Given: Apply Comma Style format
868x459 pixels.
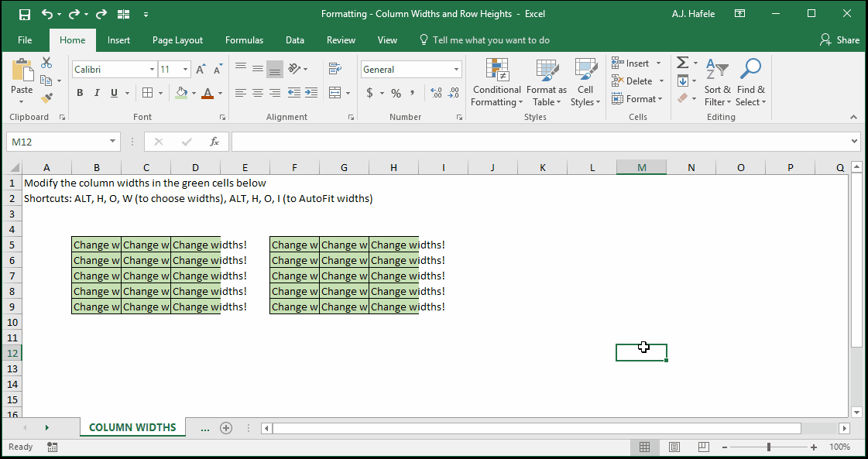Looking at the screenshot, I should 413,93.
